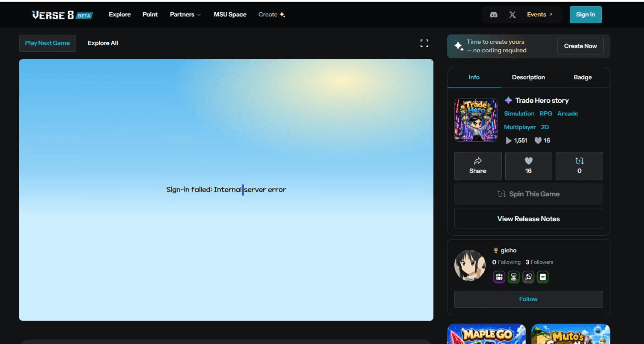Like the game with heart icon
Viewport: 644px width, 344px height.
coord(529,166)
